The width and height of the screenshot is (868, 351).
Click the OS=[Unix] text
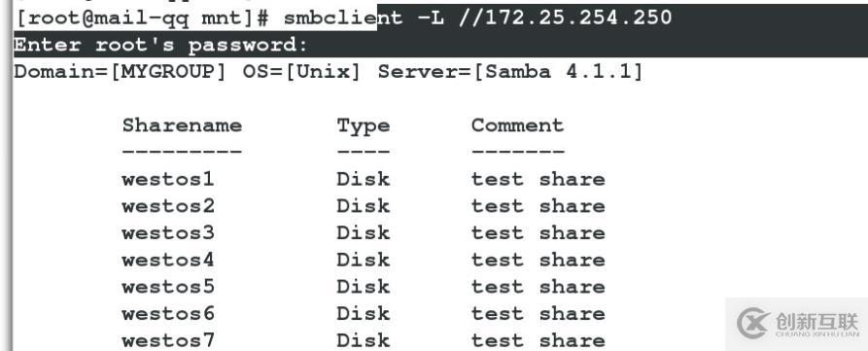(301, 72)
